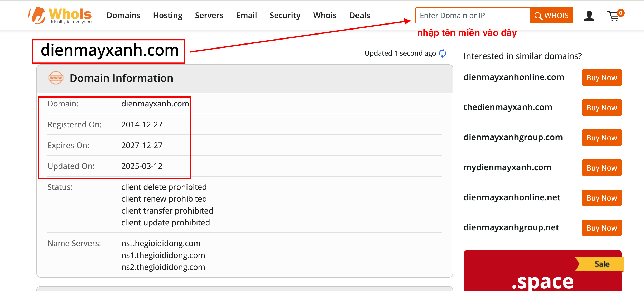The image size is (644, 291).
Task: Open the Deals menu
Action: (x=360, y=15)
